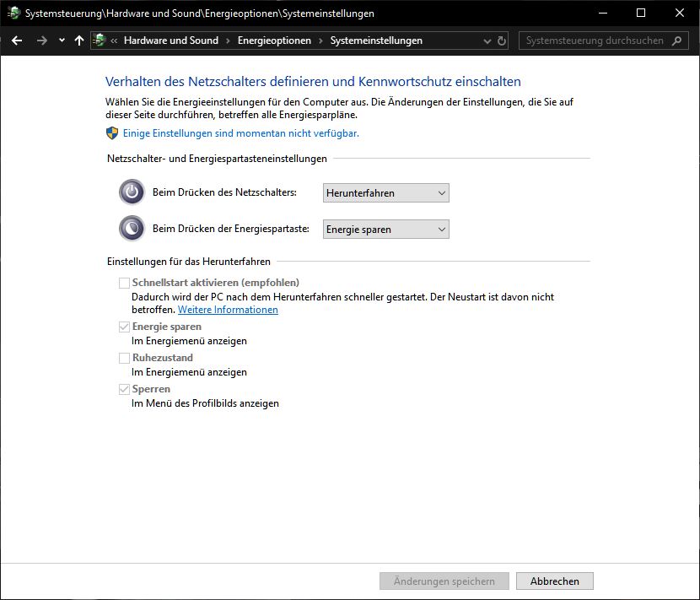This screenshot has height=600, width=700.
Task: Click Änderungen speichern button
Action: pyautogui.click(x=444, y=581)
